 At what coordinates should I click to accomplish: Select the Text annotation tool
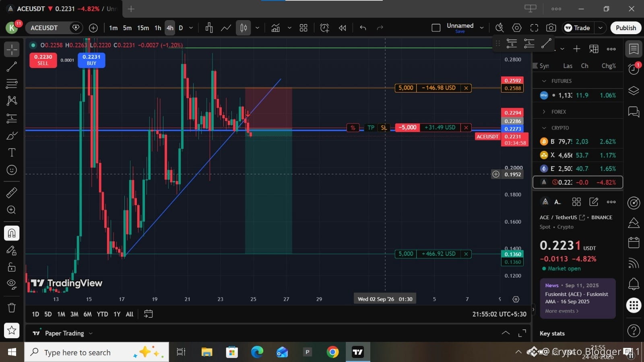tap(12, 153)
